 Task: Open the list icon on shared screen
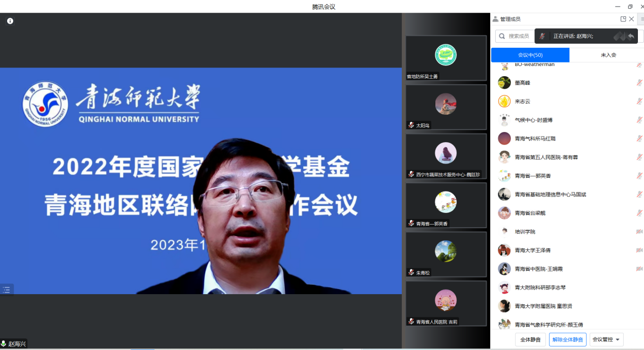tap(7, 290)
